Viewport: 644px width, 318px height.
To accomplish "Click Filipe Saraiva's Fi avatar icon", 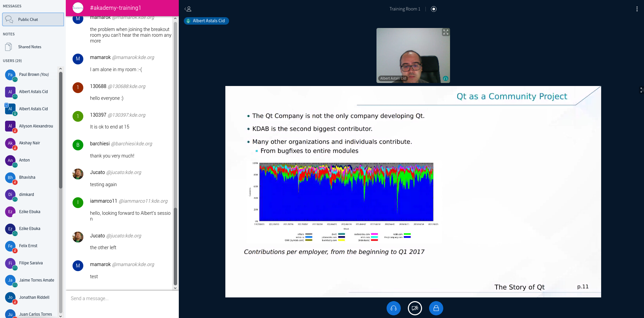I will [10, 263].
